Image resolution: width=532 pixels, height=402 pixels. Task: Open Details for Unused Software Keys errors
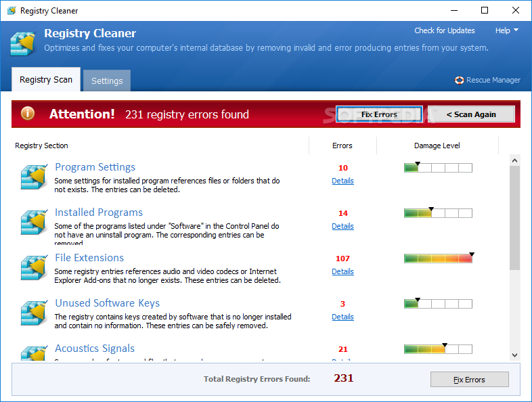pyautogui.click(x=342, y=317)
